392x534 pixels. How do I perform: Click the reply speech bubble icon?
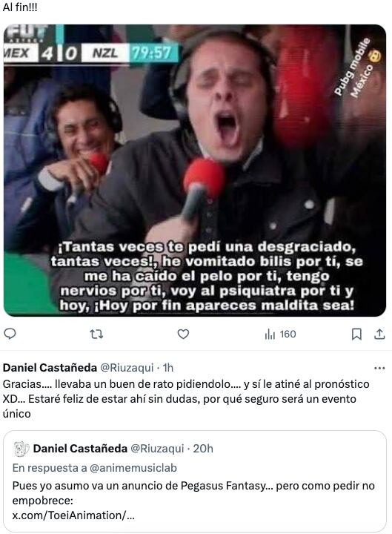[x=10, y=334]
